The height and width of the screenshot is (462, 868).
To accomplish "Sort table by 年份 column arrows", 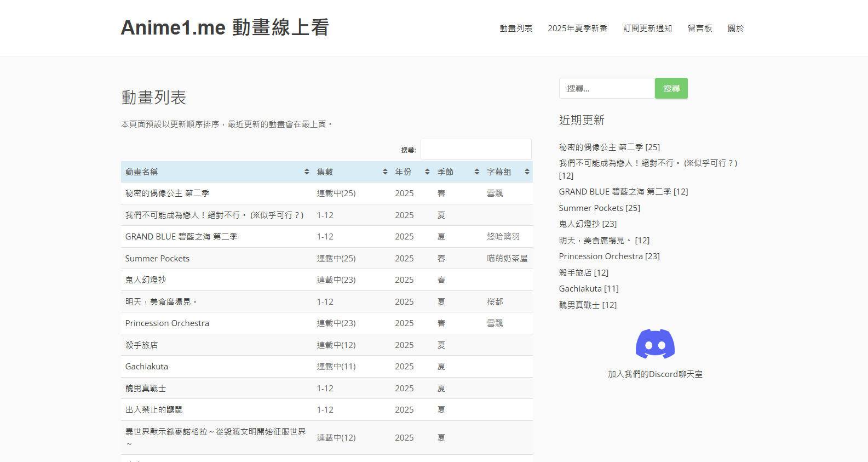I will point(427,172).
